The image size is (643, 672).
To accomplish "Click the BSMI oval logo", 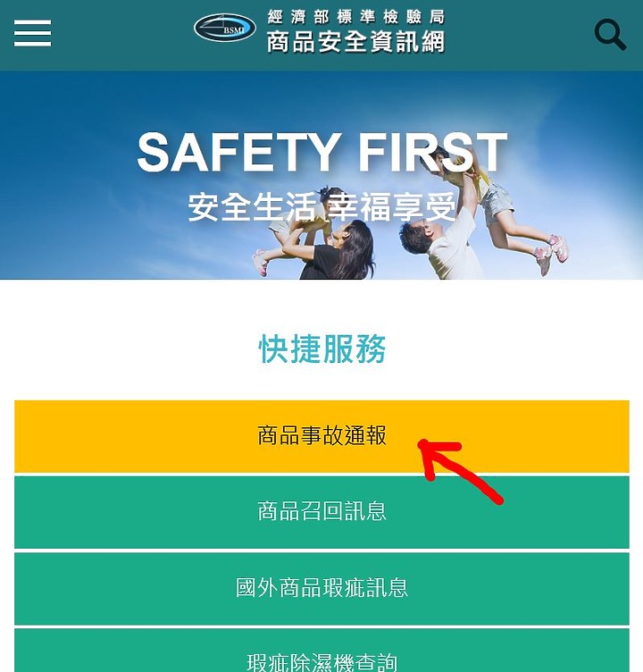I will coord(225,28).
